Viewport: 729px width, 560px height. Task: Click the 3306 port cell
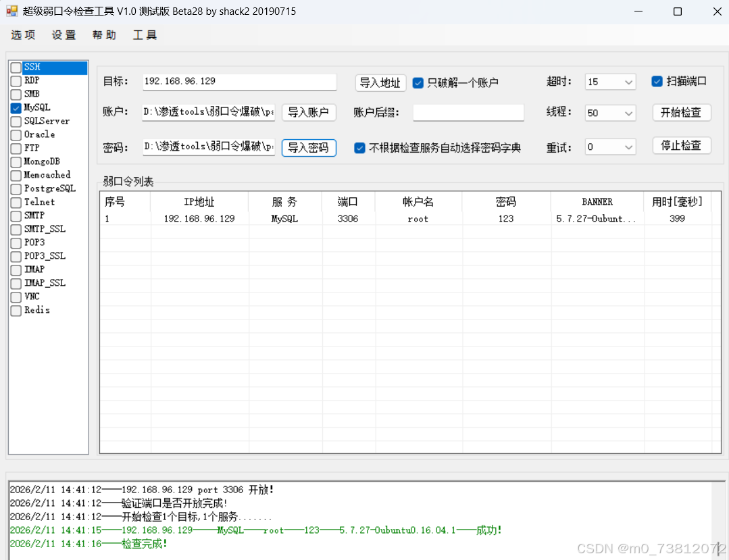348,218
